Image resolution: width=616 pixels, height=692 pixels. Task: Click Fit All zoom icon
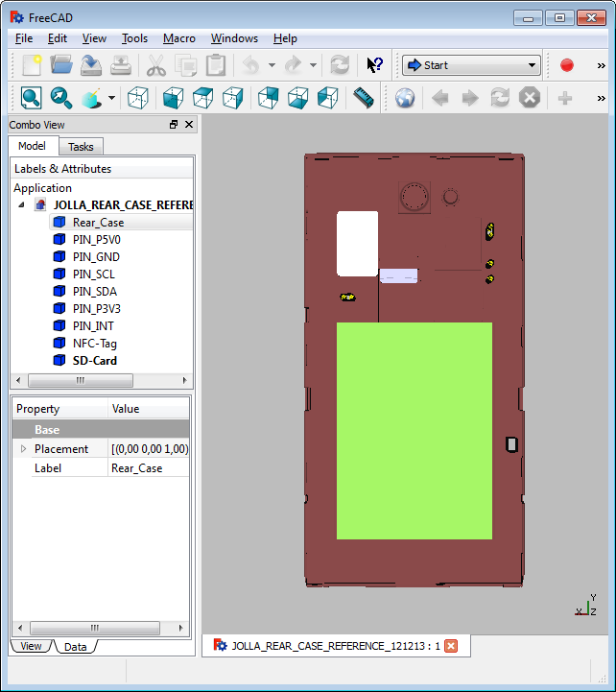pyautogui.click(x=31, y=98)
